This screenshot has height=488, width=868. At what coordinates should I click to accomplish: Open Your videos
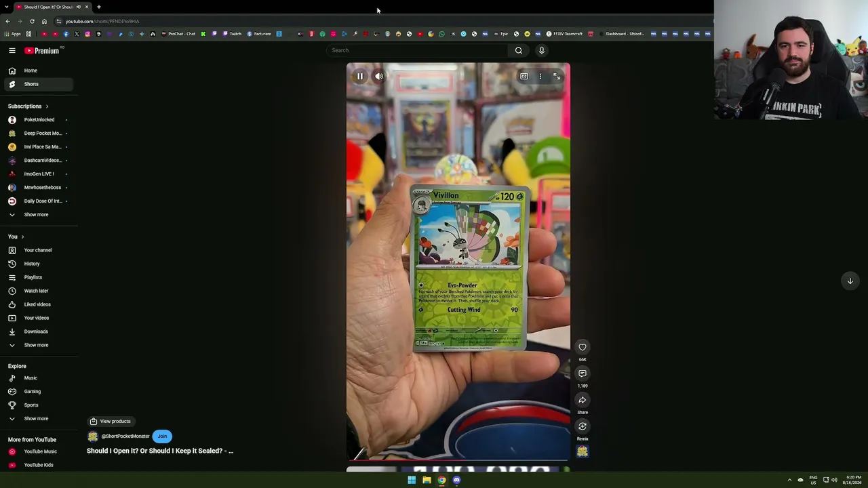[x=39, y=318]
